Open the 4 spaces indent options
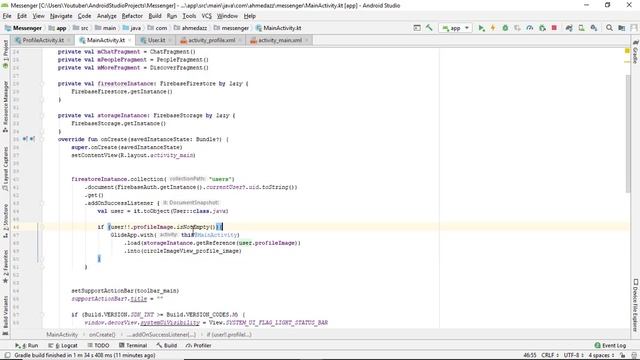Screen dimensions: 640x360 tap(601, 355)
